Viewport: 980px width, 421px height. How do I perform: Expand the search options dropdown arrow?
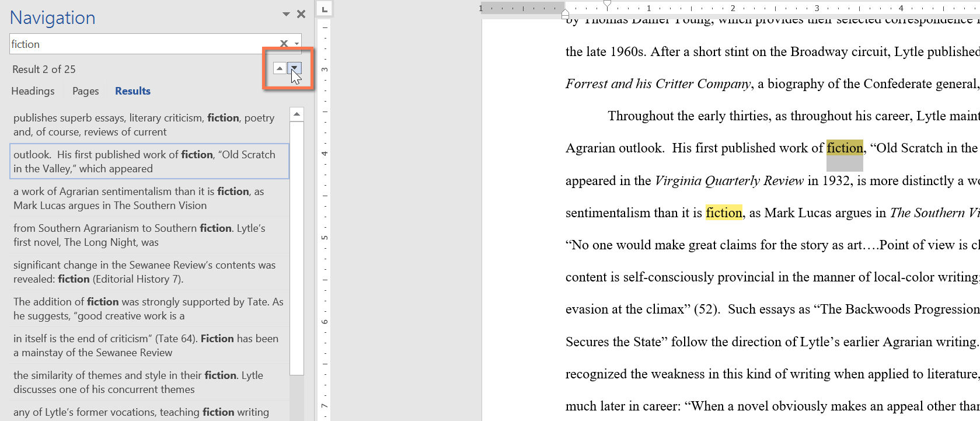(x=297, y=44)
